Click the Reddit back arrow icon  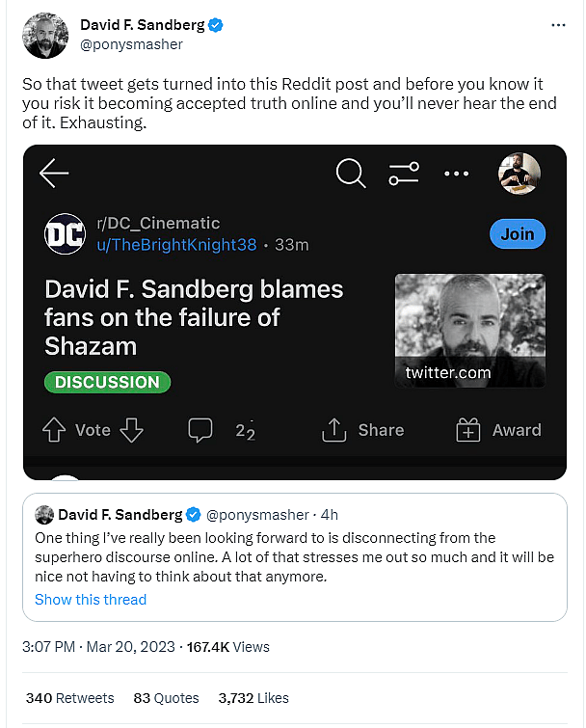[x=54, y=174]
